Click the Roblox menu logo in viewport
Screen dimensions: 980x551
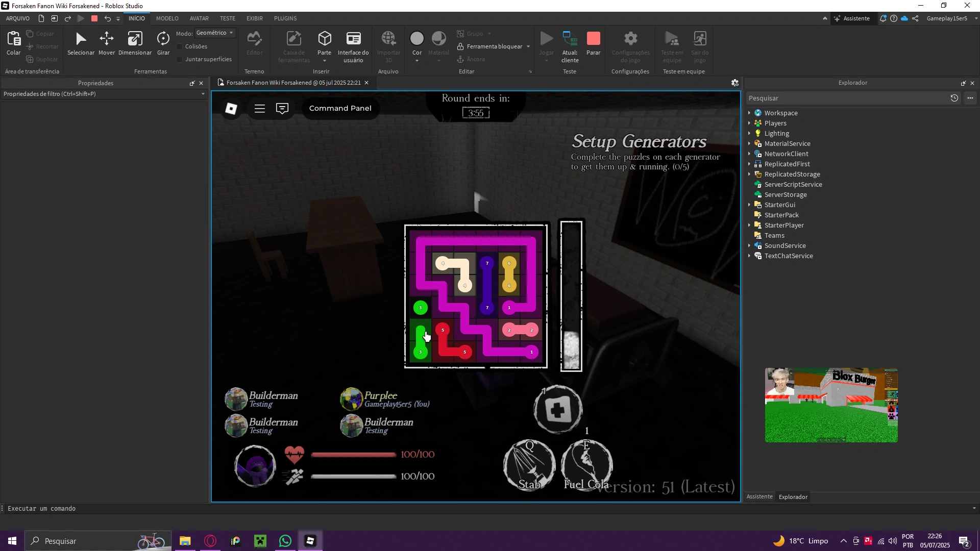pyautogui.click(x=231, y=108)
